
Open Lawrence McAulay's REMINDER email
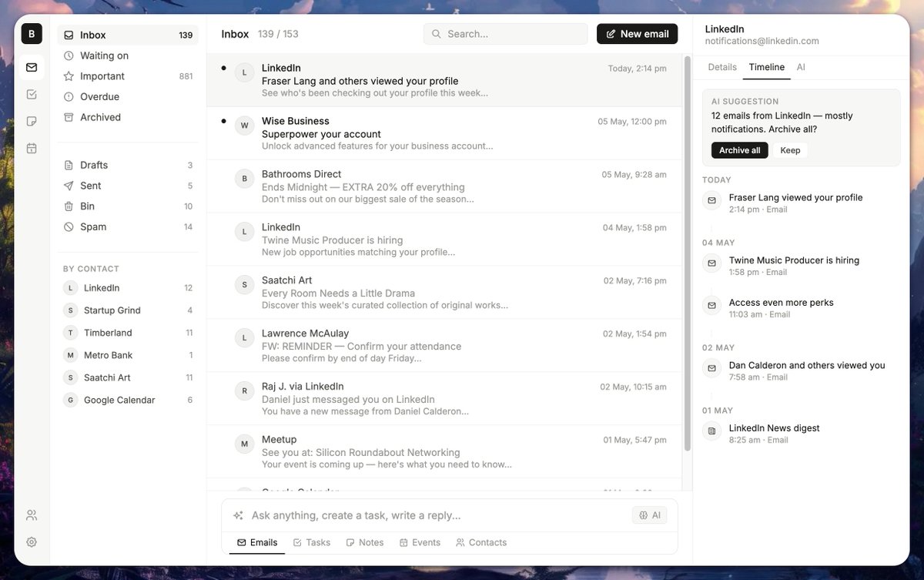coord(444,346)
